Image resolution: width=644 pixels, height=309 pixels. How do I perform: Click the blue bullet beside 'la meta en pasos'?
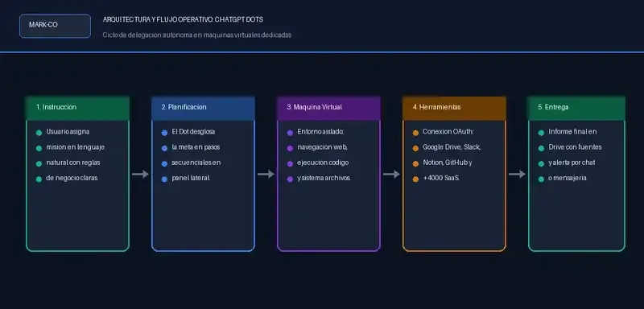(165, 148)
